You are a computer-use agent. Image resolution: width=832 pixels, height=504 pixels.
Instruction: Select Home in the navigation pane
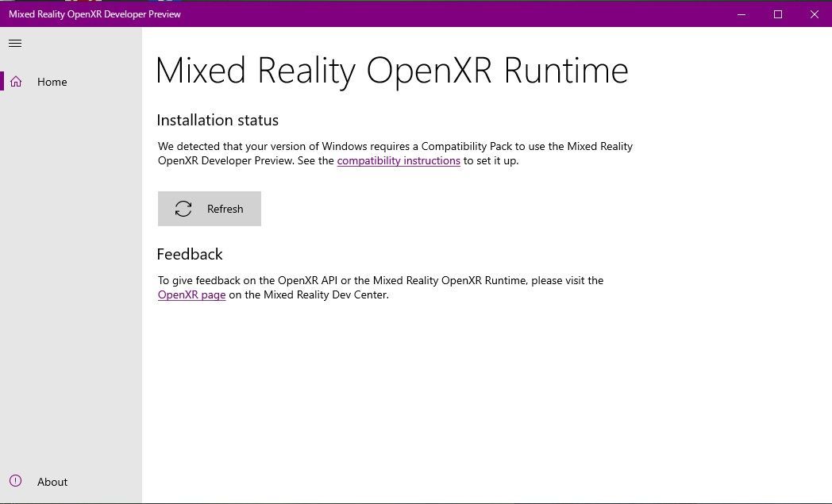[52, 81]
